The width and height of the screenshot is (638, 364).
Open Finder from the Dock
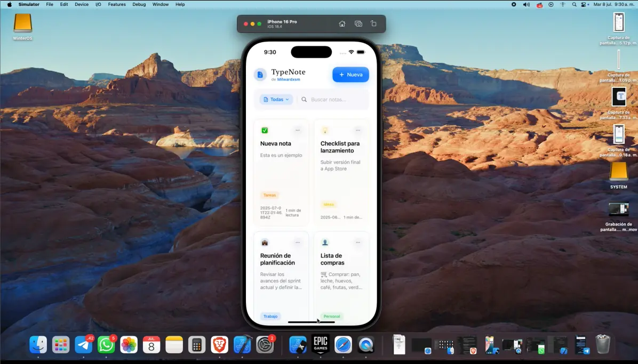(x=38, y=345)
